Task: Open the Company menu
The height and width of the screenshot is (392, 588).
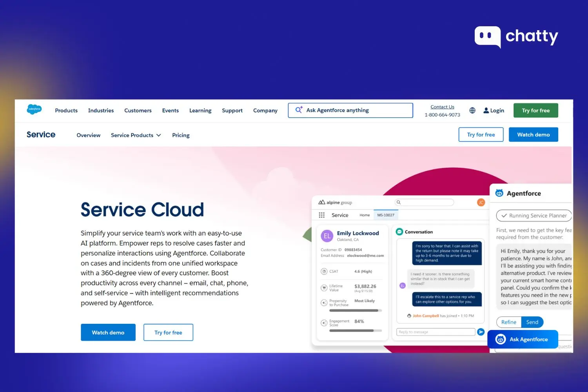Action: [x=265, y=111]
